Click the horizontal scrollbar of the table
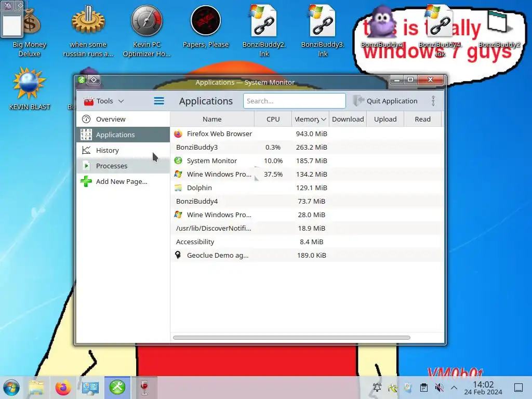532x399 pixels. (x=291, y=338)
